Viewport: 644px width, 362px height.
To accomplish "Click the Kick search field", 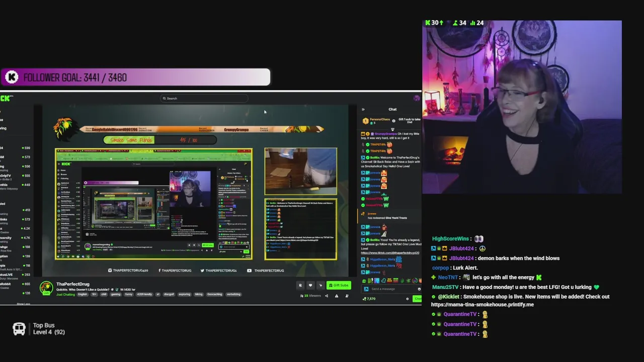I will [204, 99].
